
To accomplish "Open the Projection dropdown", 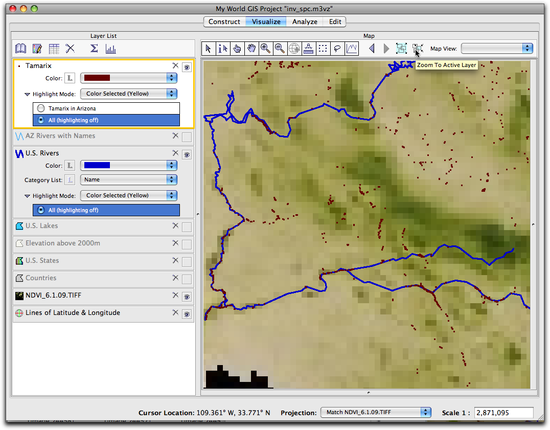I will [x=376, y=412].
